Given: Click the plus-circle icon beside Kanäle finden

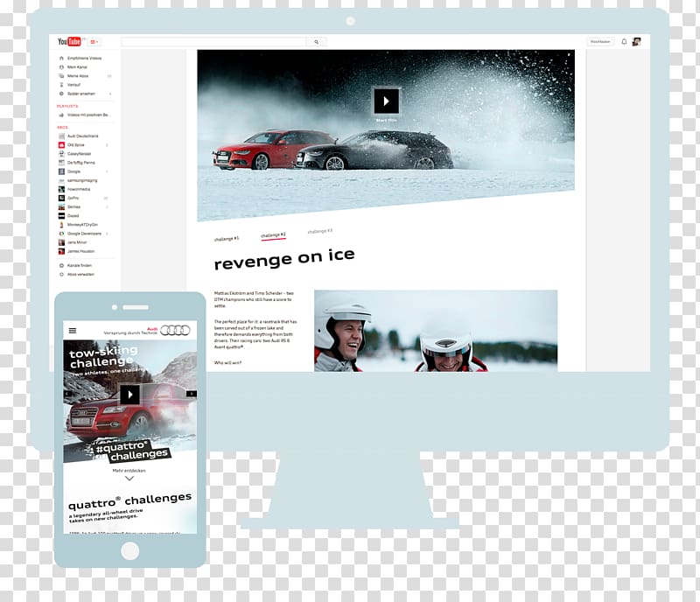Looking at the screenshot, I should point(61,266).
